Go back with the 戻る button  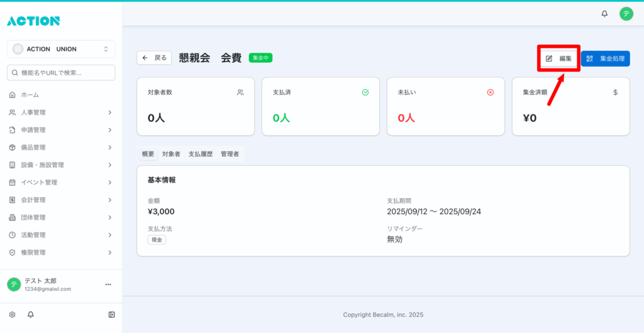tap(154, 58)
